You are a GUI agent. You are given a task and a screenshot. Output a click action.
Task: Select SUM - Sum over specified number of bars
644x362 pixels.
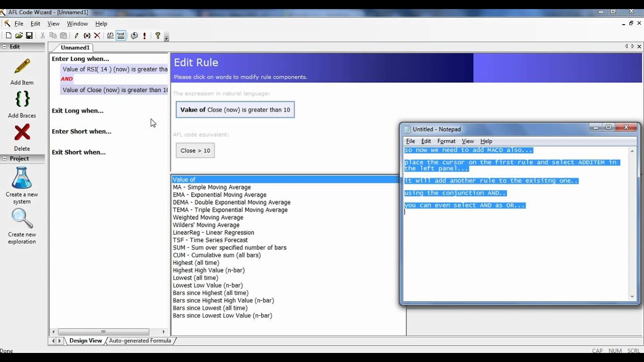229,247
